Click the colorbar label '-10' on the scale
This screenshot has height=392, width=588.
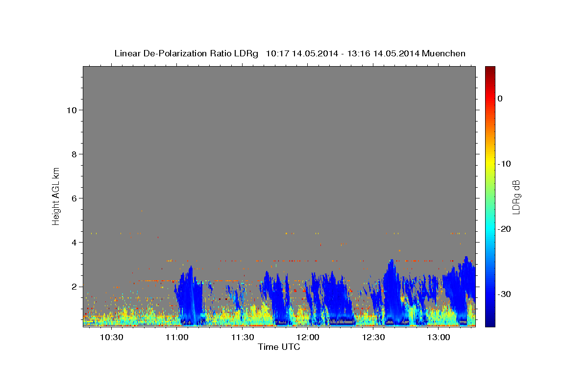click(505, 164)
